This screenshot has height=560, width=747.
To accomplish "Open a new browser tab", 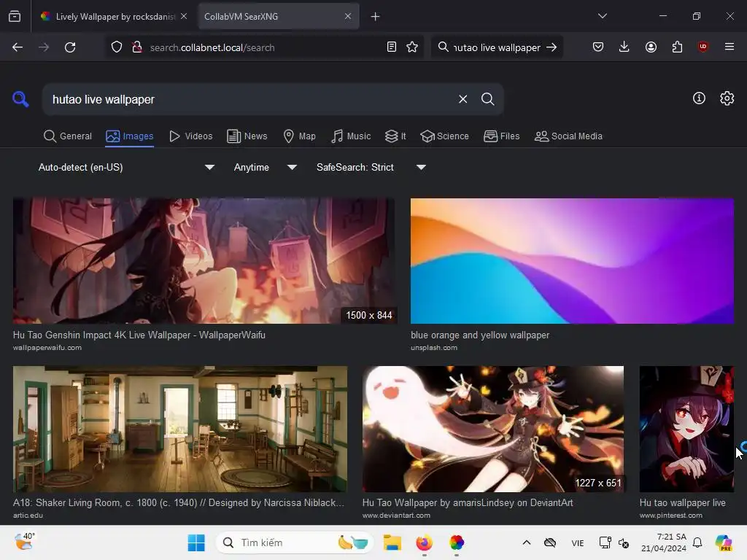I will [x=376, y=17].
